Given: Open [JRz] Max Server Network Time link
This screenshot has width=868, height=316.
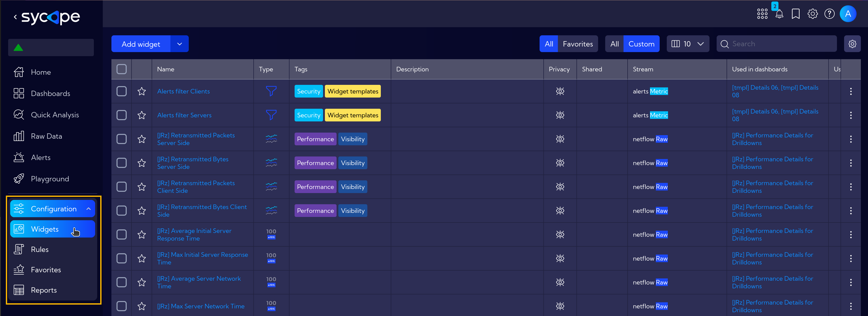Looking at the screenshot, I should tap(201, 306).
